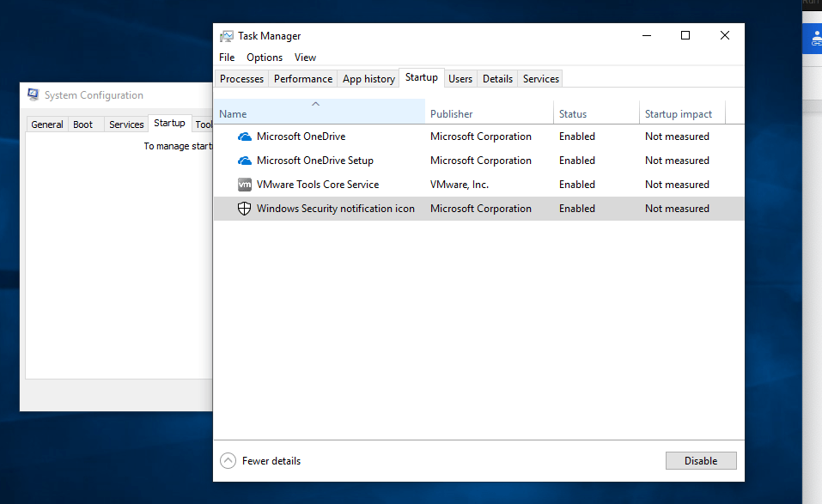Select Windows Security notification icon name

pyautogui.click(x=336, y=209)
